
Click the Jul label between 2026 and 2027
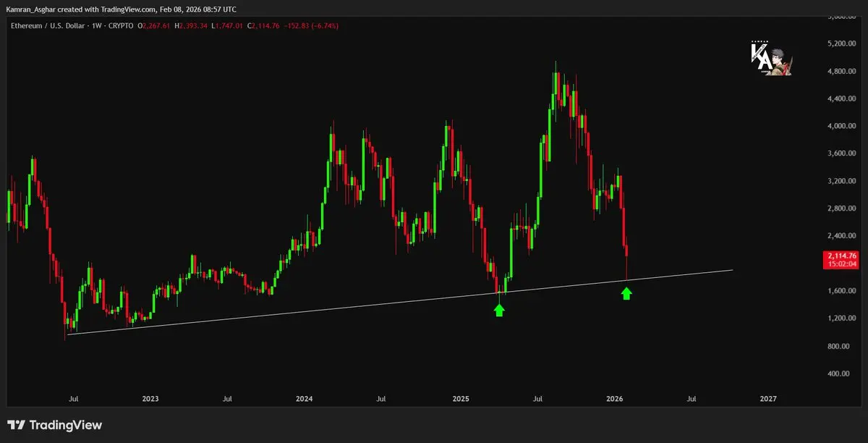pyautogui.click(x=692, y=399)
